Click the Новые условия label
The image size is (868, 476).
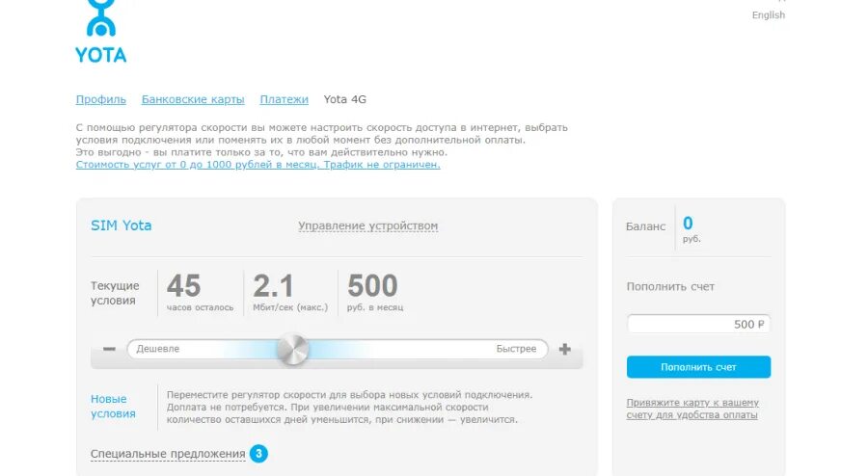coord(113,407)
